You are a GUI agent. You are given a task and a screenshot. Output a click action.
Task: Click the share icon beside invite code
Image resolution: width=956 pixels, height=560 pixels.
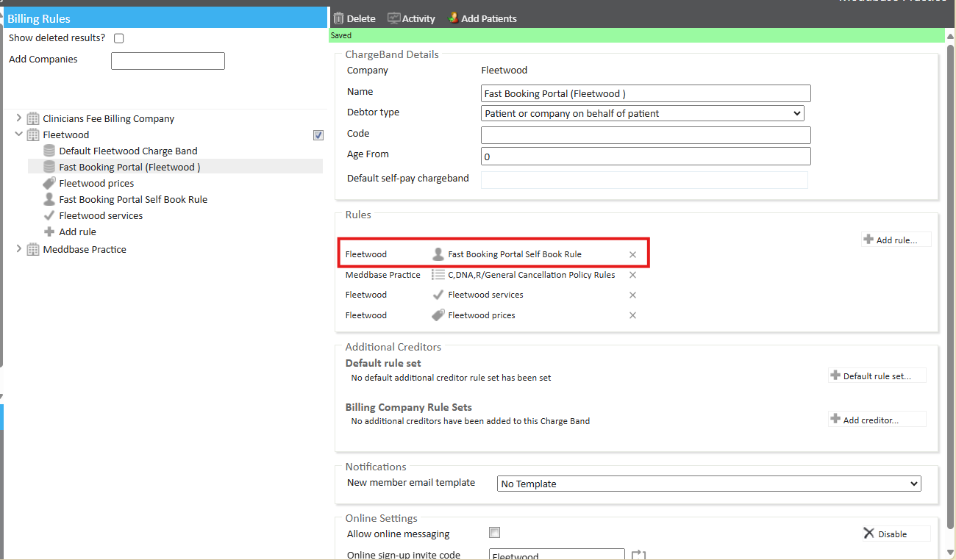(638, 556)
